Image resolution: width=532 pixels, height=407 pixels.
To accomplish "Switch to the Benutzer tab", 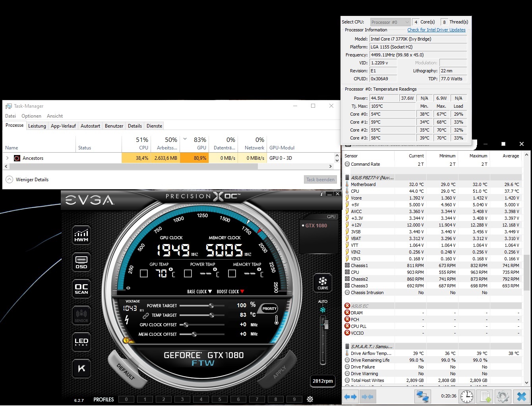I will [x=114, y=126].
